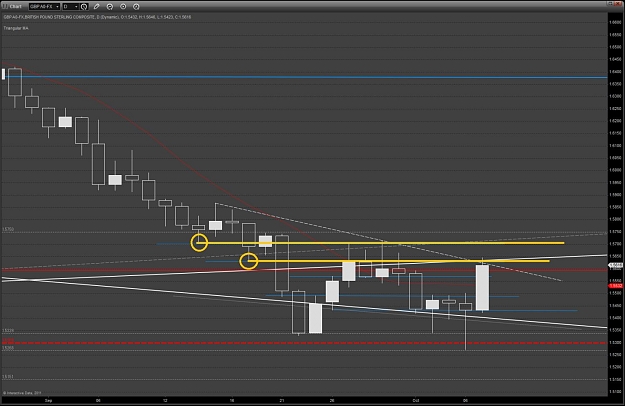Select the pencil drawing tool
This screenshot has height=406, width=625.
point(96,6)
